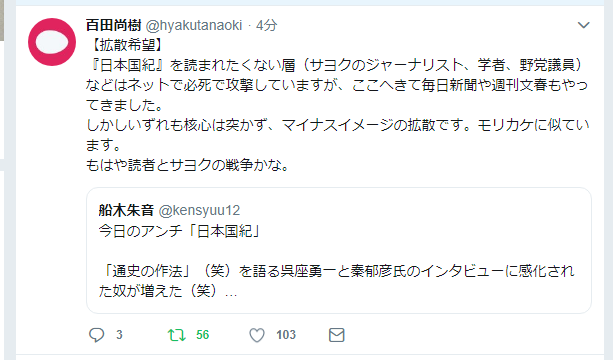Image resolution: width=613 pixels, height=360 pixels.
Task: Click the retweet count 56
Action: click(x=203, y=335)
